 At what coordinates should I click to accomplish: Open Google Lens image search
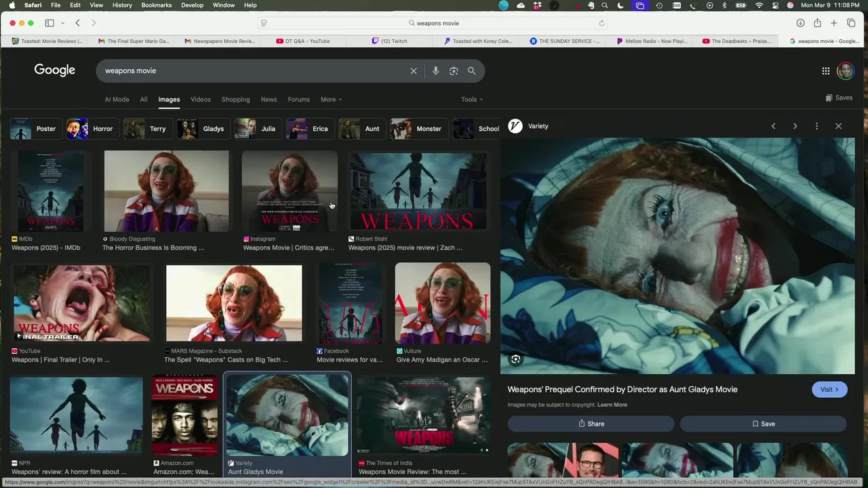point(454,70)
